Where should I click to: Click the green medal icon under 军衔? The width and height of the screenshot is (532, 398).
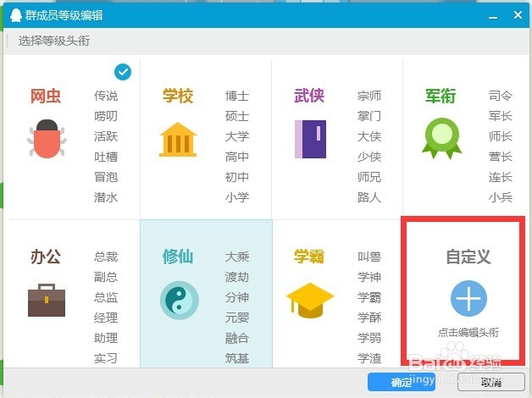(441, 138)
